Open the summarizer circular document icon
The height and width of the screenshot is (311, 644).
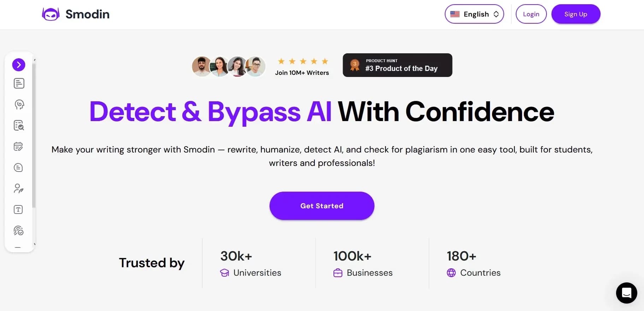tap(18, 168)
